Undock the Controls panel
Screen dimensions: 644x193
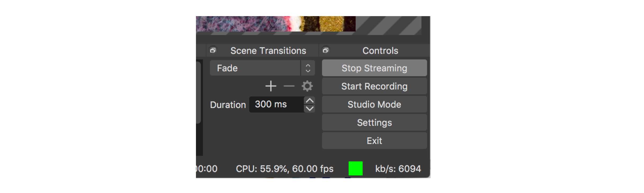[x=326, y=50]
